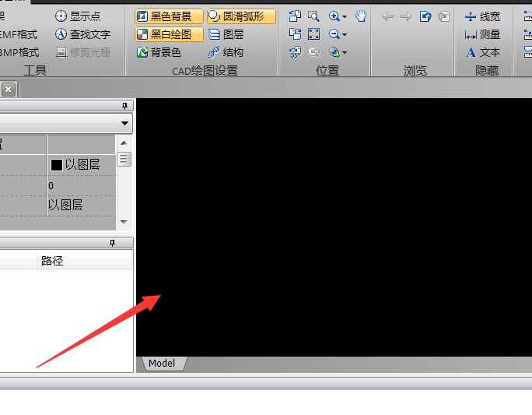532x415 pixels.
Task: Toggle 测量 measurement visibility
Action: (x=482, y=34)
